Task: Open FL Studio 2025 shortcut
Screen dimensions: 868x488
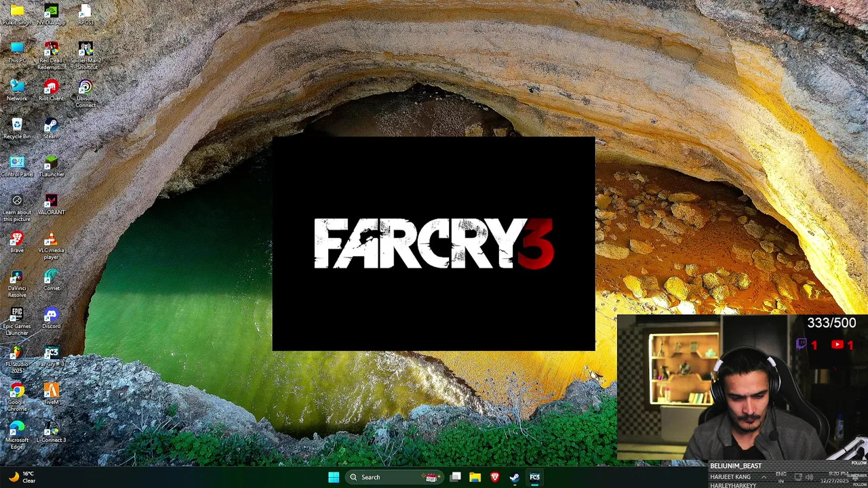Action: 17,359
